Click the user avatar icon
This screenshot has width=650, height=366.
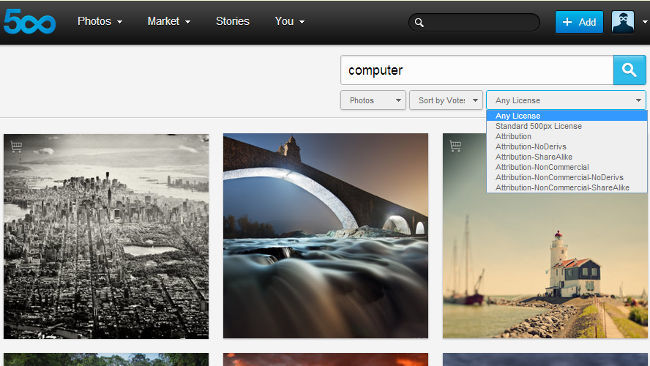point(623,22)
